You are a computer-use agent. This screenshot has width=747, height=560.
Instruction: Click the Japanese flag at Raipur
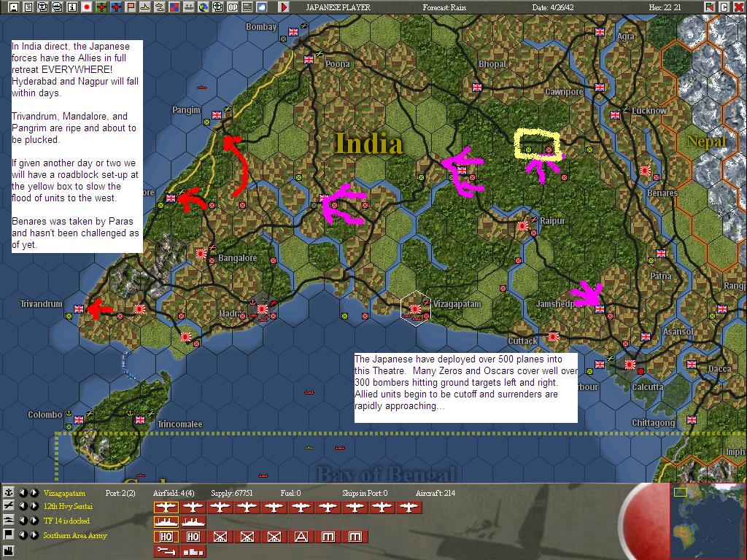[523, 226]
